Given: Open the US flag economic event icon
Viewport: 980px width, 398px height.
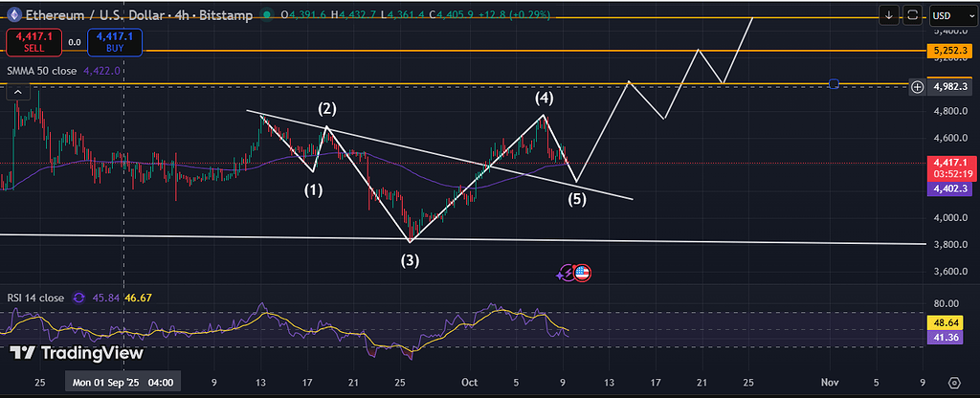Looking at the screenshot, I should (583, 273).
